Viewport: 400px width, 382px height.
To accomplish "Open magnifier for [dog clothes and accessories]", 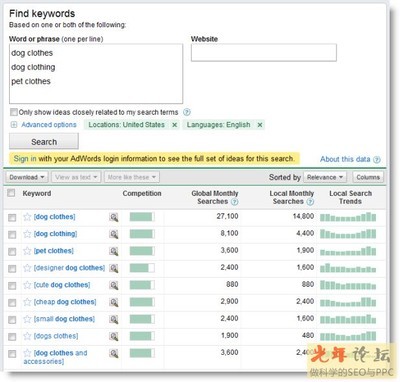I will 114,353.
